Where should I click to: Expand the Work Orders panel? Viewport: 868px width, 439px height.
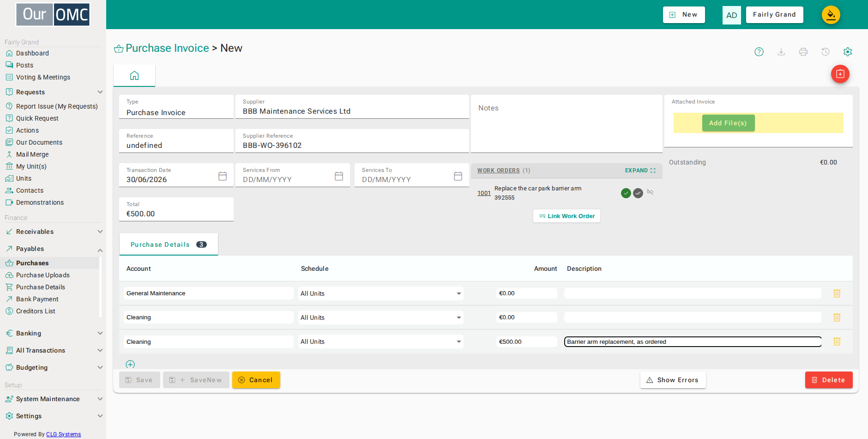640,171
